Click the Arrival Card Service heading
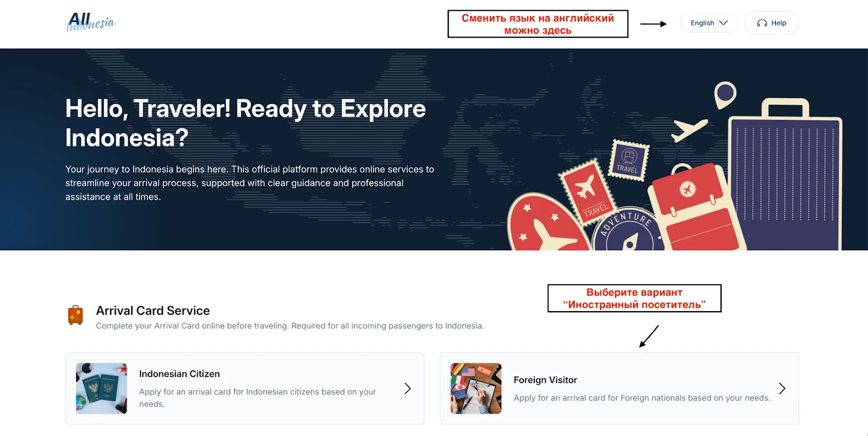This screenshot has height=436, width=868. click(153, 311)
